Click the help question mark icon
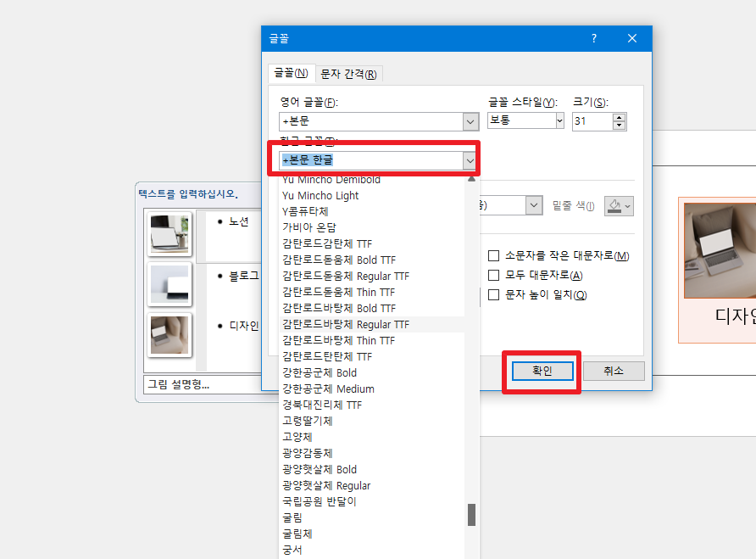 point(593,38)
